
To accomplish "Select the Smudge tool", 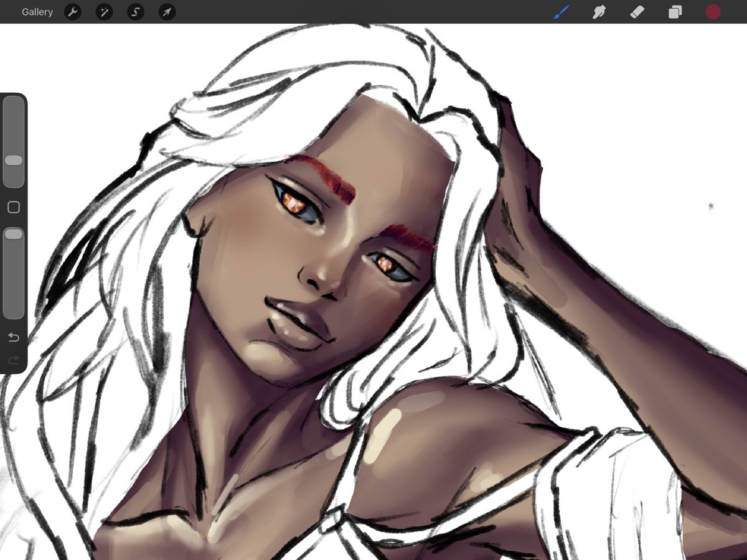I will (x=599, y=12).
